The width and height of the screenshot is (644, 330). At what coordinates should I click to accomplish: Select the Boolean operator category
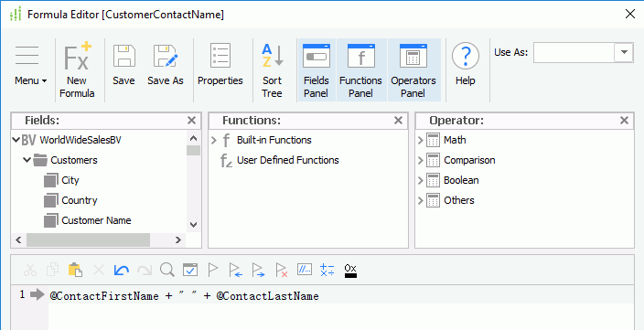(461, 180)
